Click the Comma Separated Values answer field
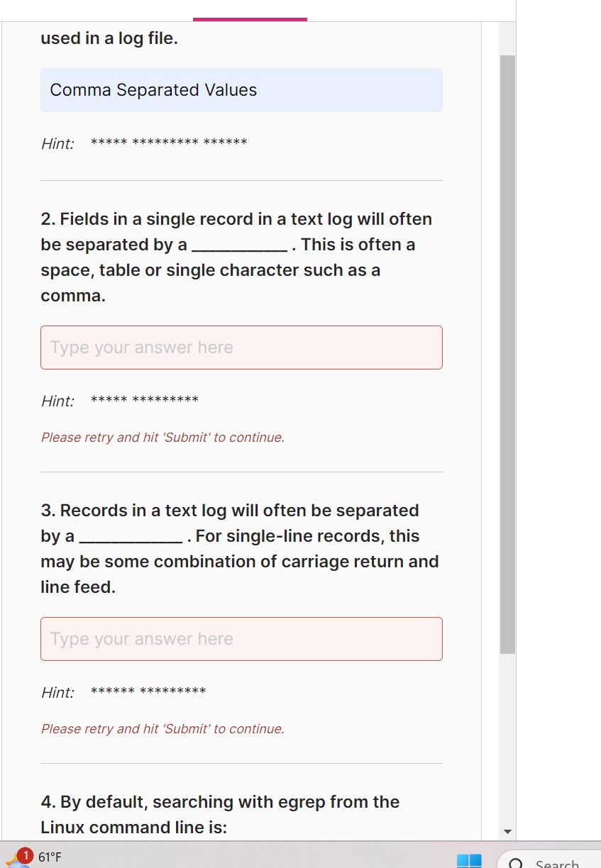 [x=241, y=90]
